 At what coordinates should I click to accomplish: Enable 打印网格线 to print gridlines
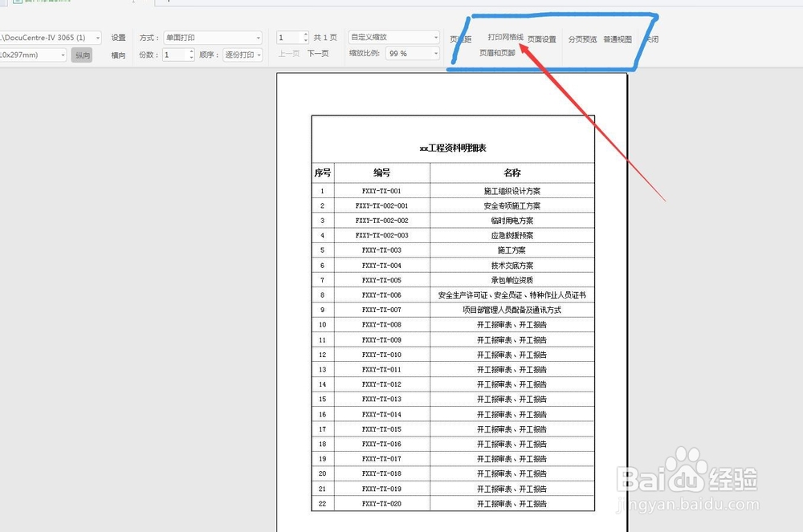point(506,37)
